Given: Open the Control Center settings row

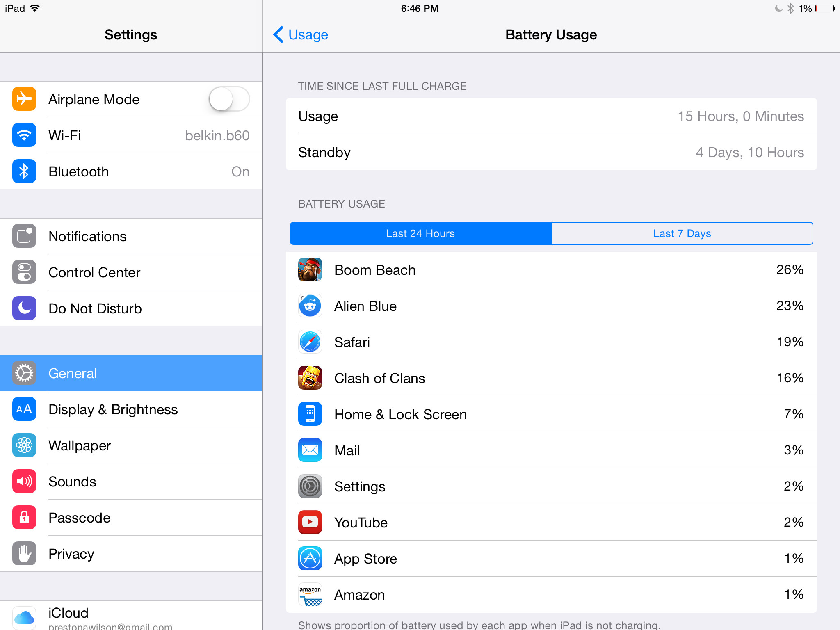Looking at the screenshot, I should point(131,272).
